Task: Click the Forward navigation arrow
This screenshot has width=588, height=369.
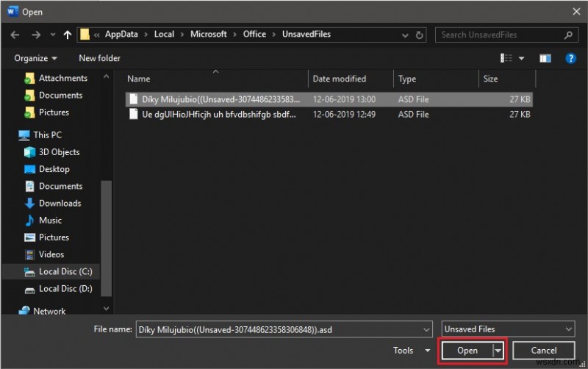Action: 36,35
